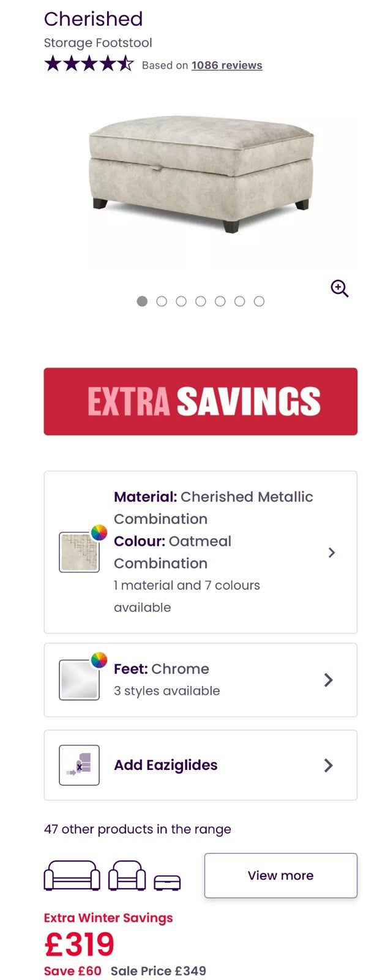Click the colour wheel on the Feet swatch
This screenshot has width=385, height=980.
tap(99, 660)
